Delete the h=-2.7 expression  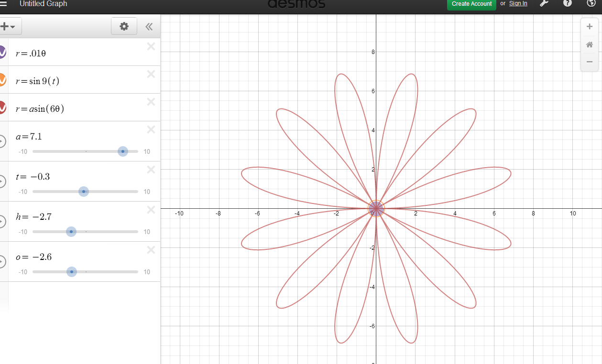coord(151,210)
